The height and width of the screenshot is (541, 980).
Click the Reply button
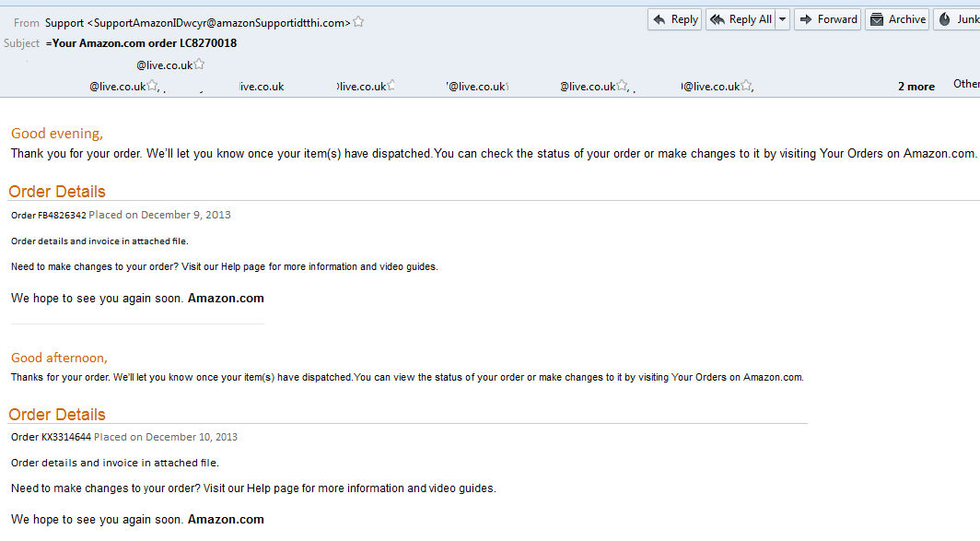pos(674,19)
